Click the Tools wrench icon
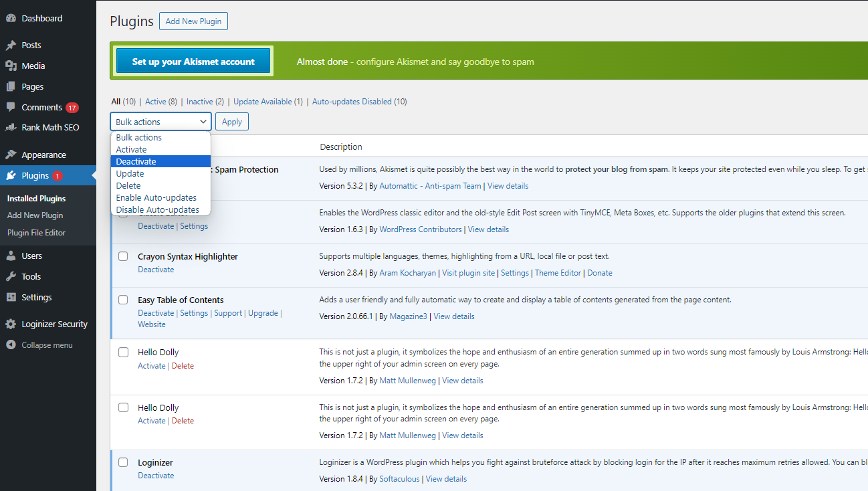The height and width of the screenshot is (491, 868). [x=11, y=277]
